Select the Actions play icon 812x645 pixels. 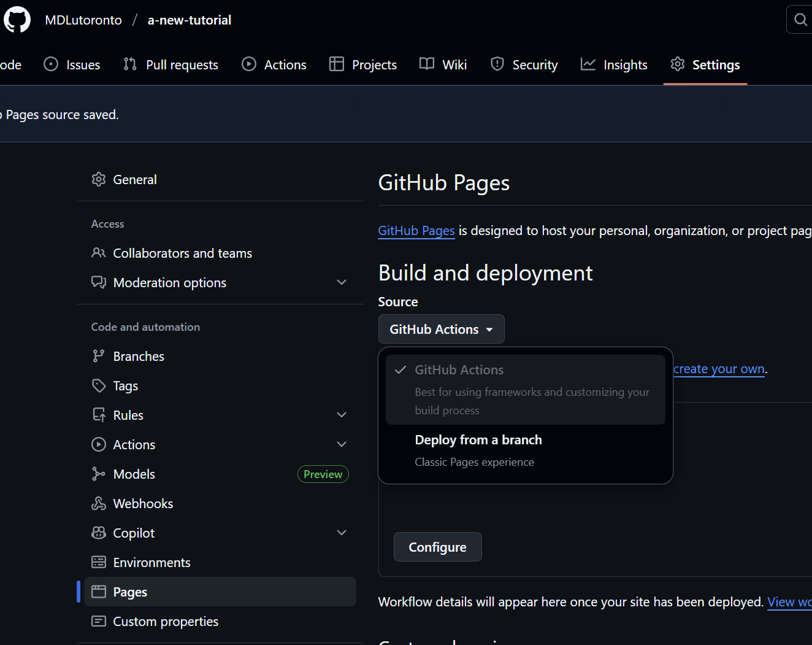[249, 64]
